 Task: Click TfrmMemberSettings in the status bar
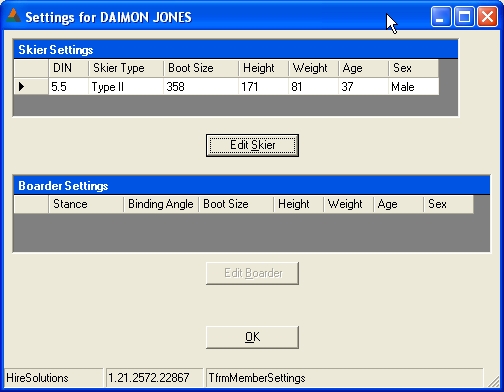[x=344, y=378]
